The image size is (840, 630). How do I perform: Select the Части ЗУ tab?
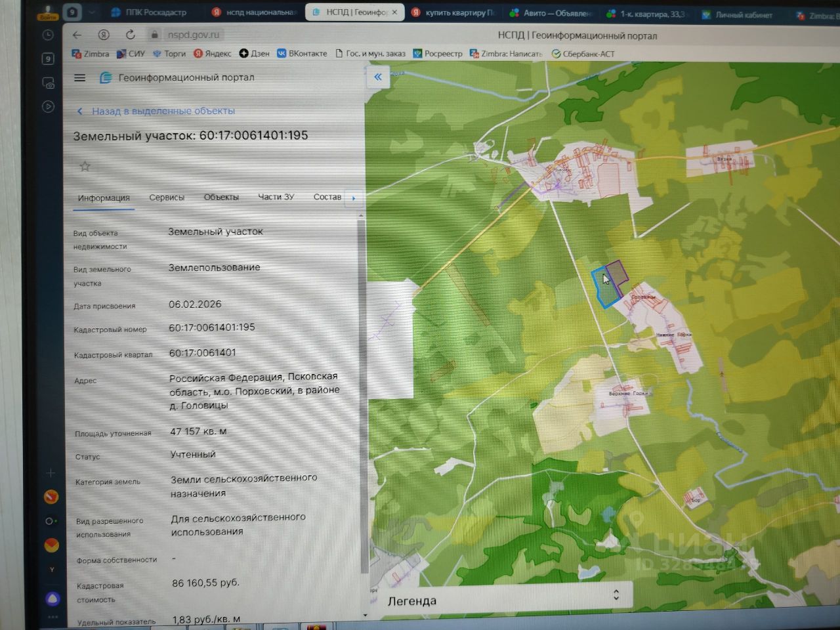[276, 197]
